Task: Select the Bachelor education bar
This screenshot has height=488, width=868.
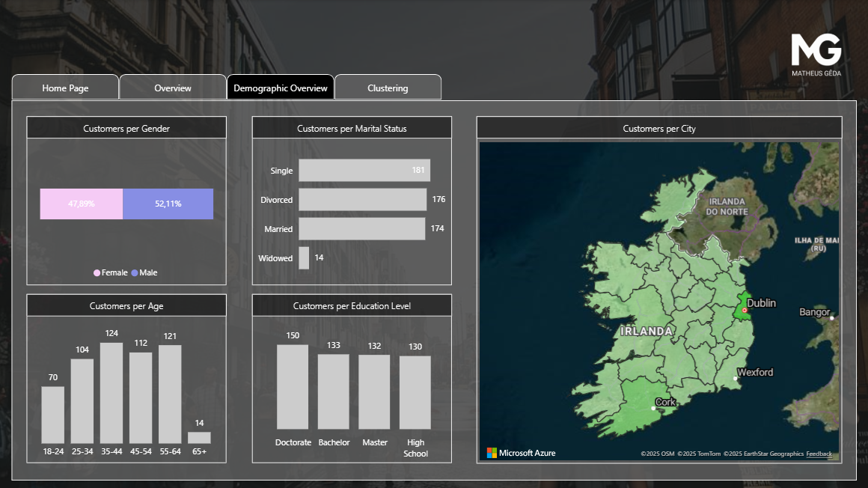Action: 333,392
